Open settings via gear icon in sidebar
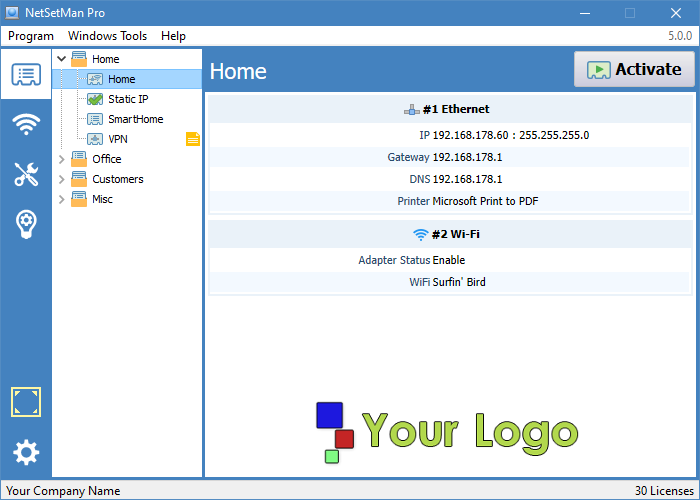 26,452
